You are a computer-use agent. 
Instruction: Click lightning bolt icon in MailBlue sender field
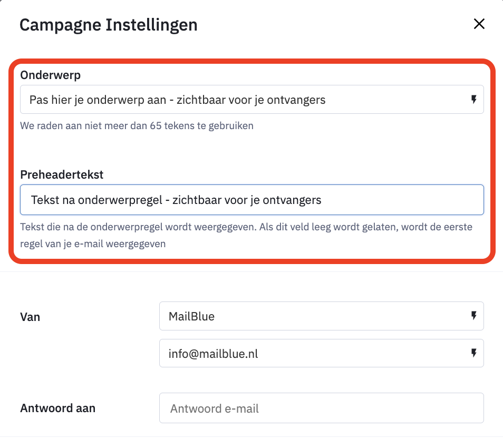point(473,316)
